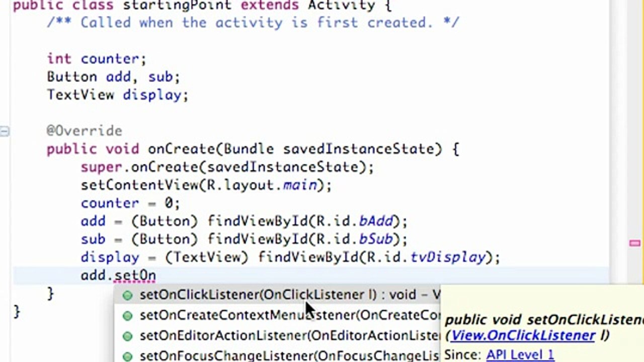This screenshot has width=644, height=362.
Task: Select setOnCreateContextMenuListener autocomplete suggestion
Action: [277, 315]
